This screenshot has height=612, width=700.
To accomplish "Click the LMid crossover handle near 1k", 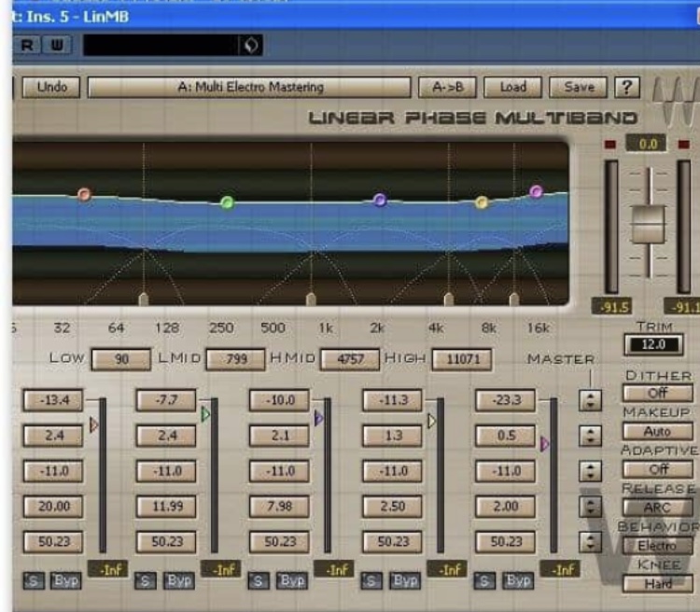I will [x=311, y=299].
